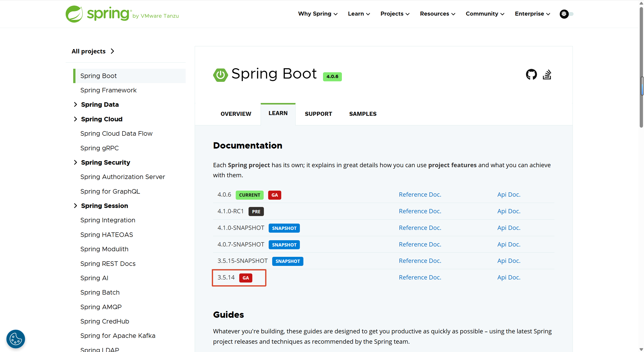Open cookie preferences round button
The height and width of the screenshot is (352, 644).
(16, 339)
